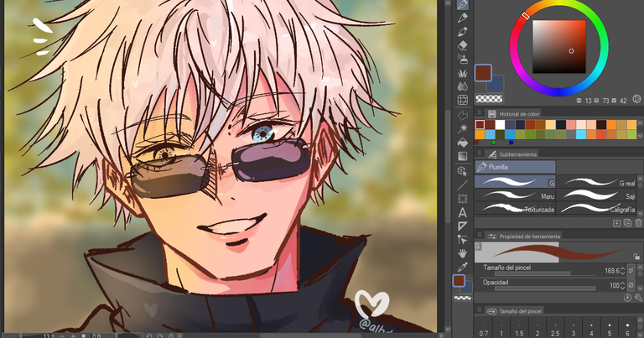The image size is (644, 338).
Task: Select the triangle Ruler tool
Action: tap(463, 226)
